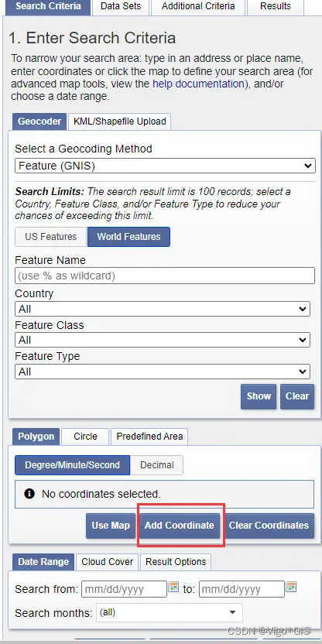322x644 pixels.
Task: Select the KML/Shapefile Upload tab
Action: 119,122
